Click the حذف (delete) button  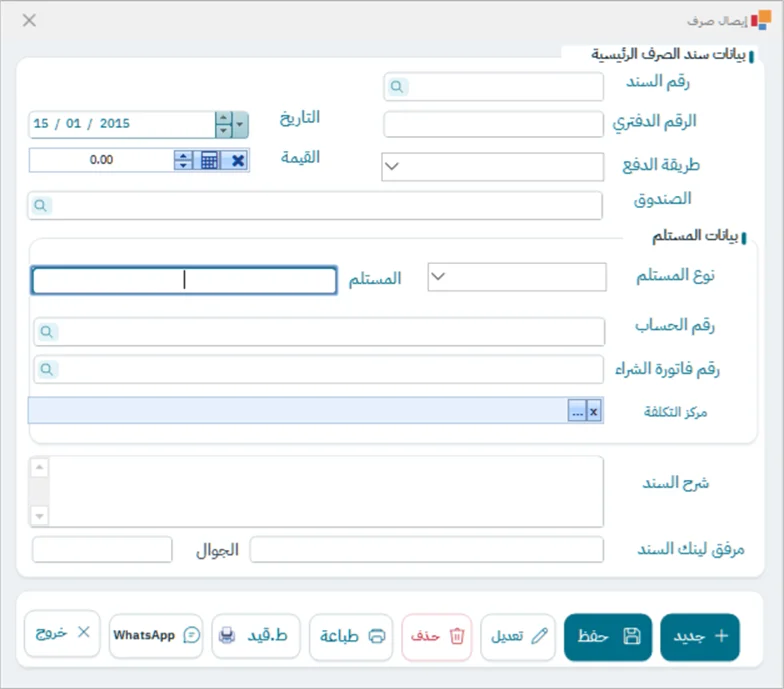click(436, 637)
